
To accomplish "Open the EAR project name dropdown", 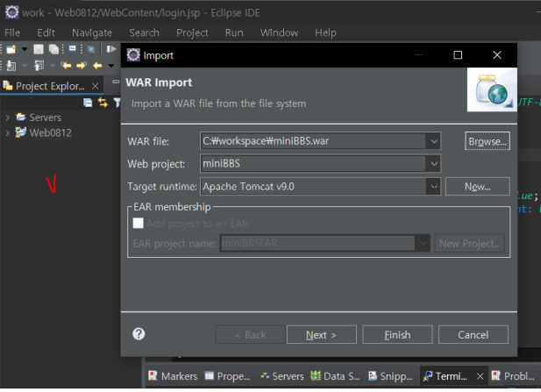I will 423,243.
